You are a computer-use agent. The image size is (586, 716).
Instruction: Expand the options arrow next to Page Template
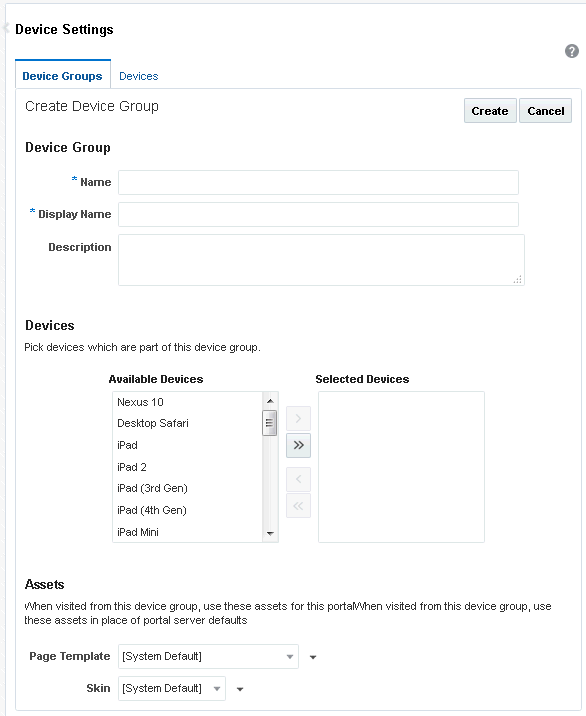click(313, 657)
